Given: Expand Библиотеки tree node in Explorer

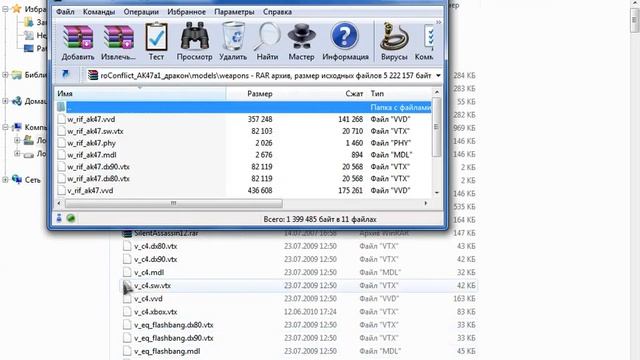Looking at the screenshot, I should 5,75.
